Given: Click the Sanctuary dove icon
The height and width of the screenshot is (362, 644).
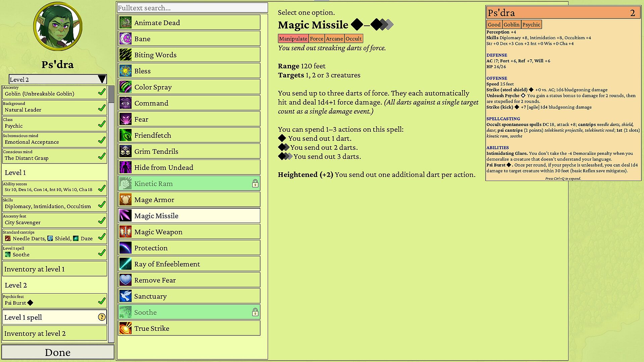Looking at the screenshot, I should tap(125, 296).
